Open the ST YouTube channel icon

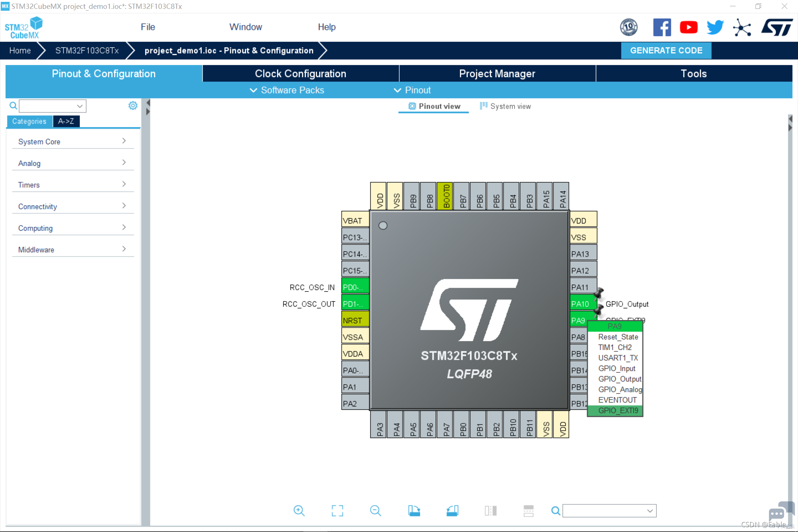tap(689, 27)
